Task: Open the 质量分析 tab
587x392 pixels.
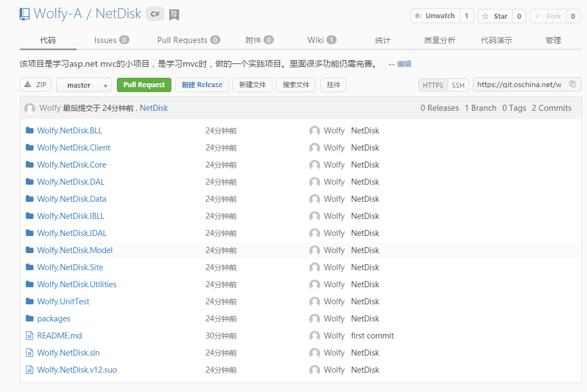Action: pos(439,40)
